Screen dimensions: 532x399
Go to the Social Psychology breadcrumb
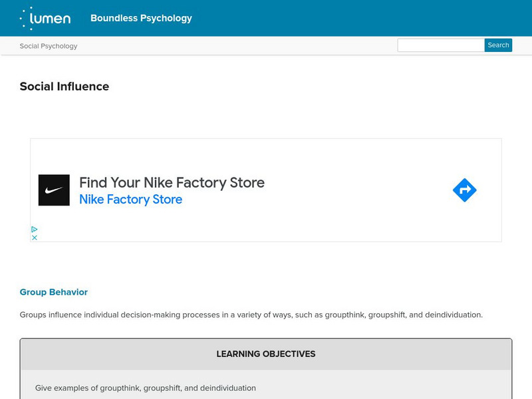pyautogui.click(x=49, y=46)
